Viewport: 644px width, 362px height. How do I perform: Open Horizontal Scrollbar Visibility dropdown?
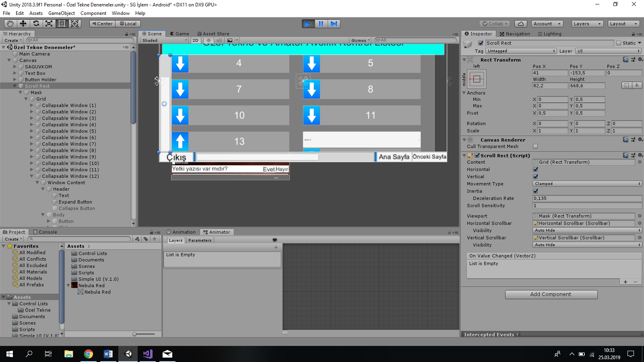click(587, 230)
